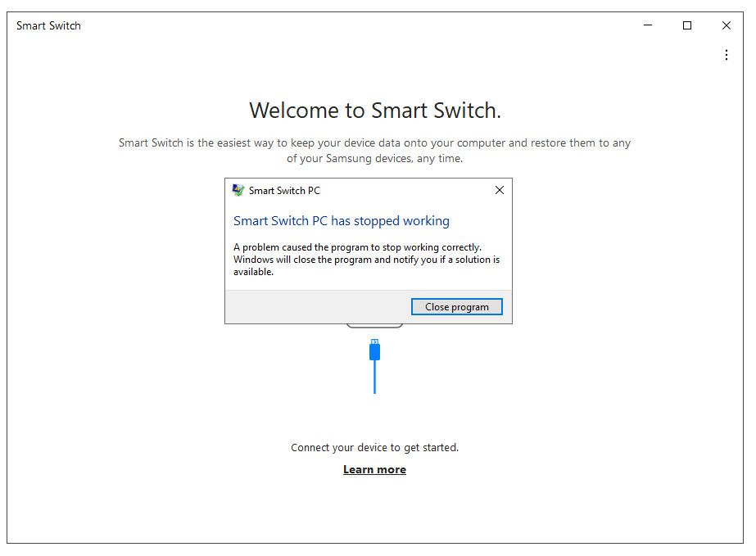Click the Smart Switch title bar text

(x=48, y=25)
